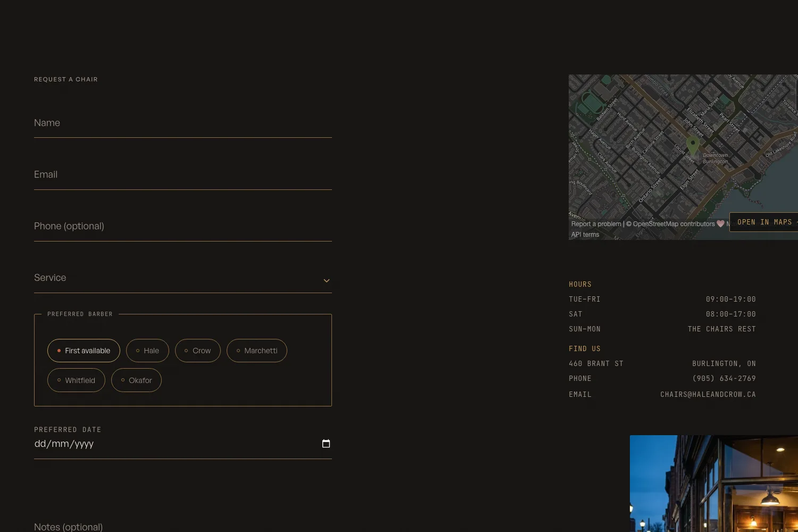Expand the Service dropdown chevron
Viewport: 798px width, 532px height.
pos(327,280)
